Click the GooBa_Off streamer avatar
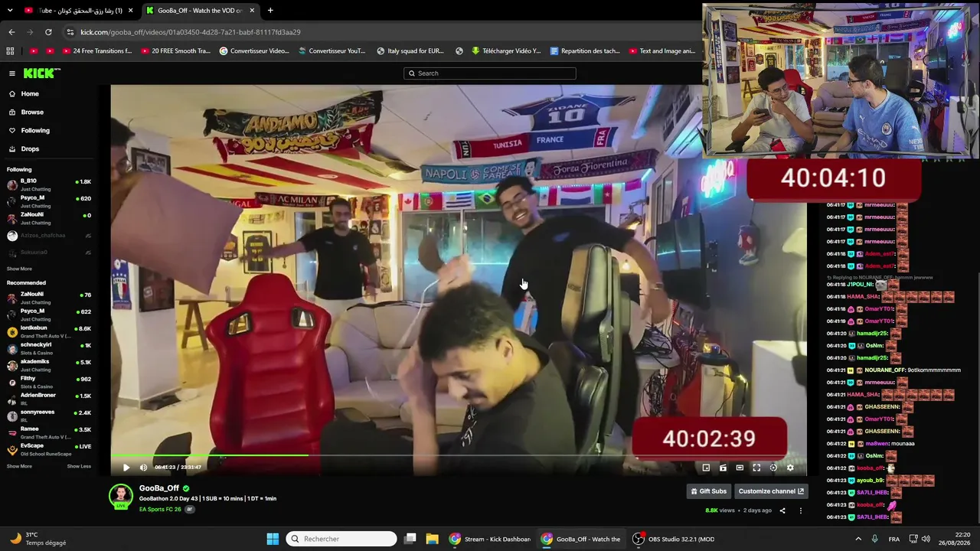This screenshot has height=551, width=980. pos(121,496)
